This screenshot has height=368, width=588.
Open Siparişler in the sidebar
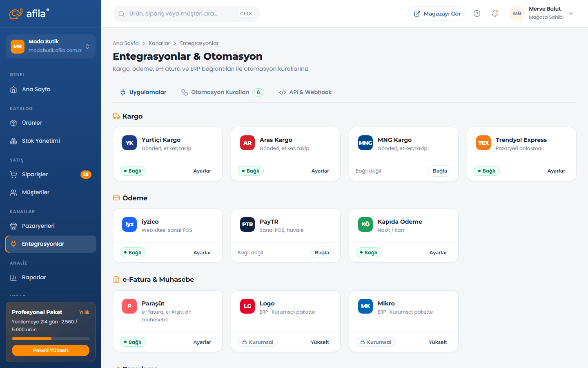click(x=51, y=175)
